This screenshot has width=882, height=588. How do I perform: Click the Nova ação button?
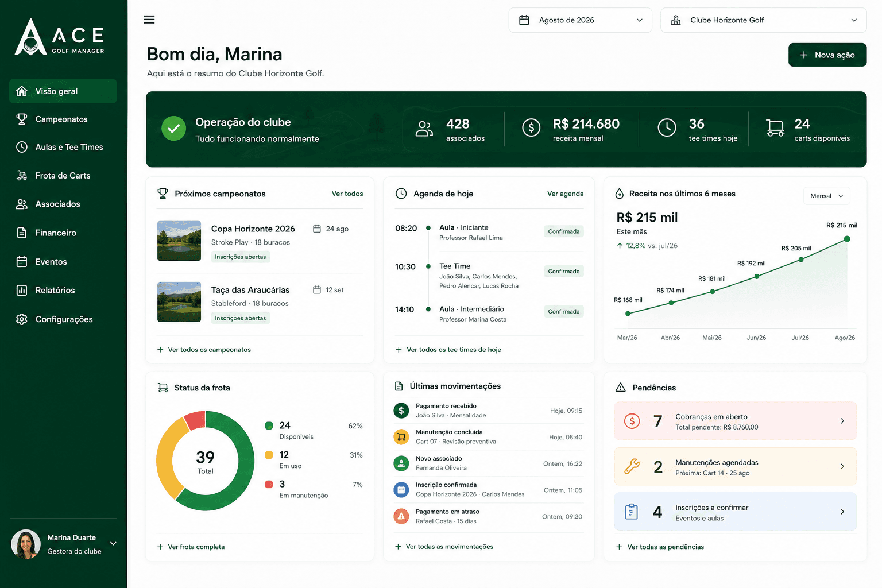[827, 55]
